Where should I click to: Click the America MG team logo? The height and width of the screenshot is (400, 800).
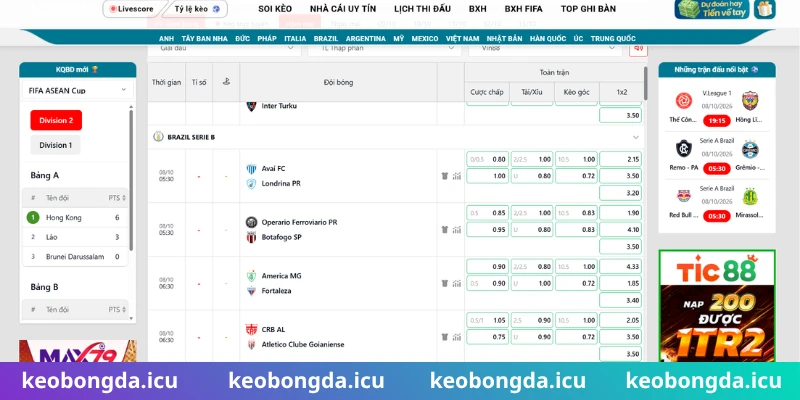tap(251, 276)
